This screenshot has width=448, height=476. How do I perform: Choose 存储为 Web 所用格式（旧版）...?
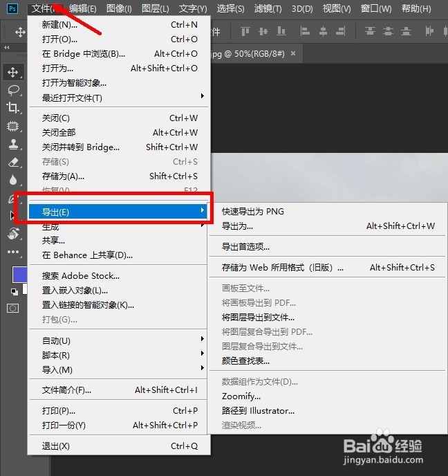pyautogui.click(x=328, y=268)
